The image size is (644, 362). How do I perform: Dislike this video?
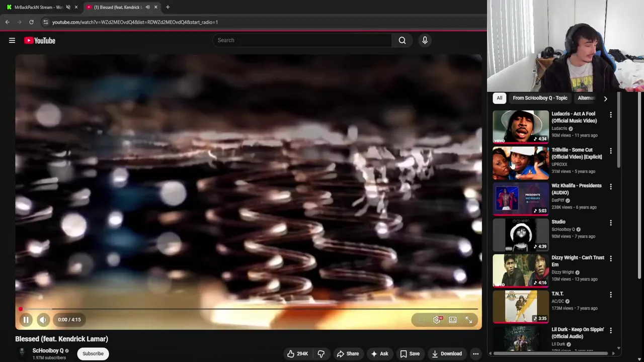(321, 354)
